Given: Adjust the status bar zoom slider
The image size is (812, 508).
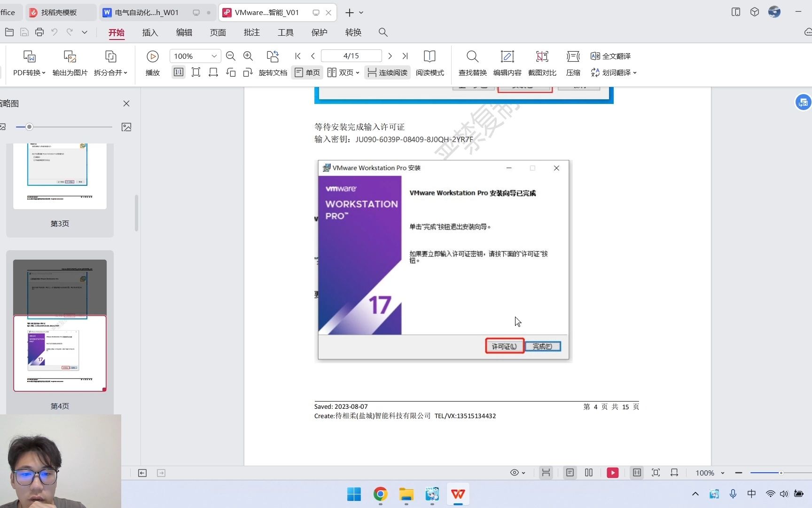Looking at the screenshot, I should 781,473.
